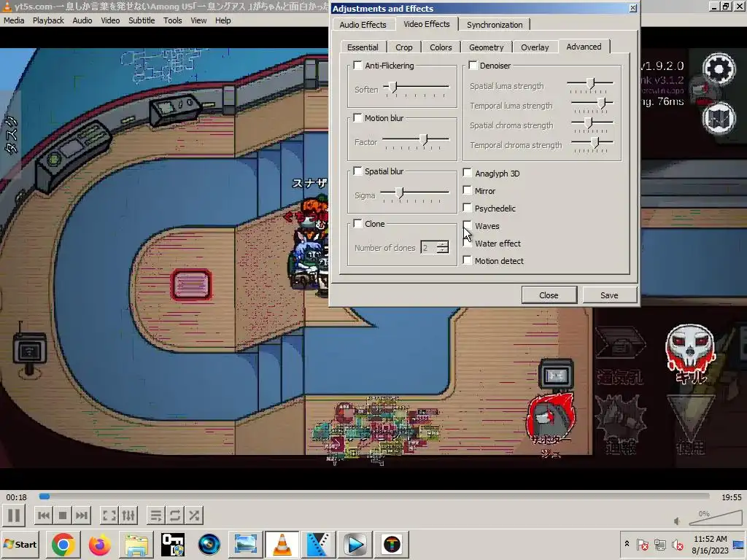Enable the Spatial blur checkbox

[x=357, y=171]
